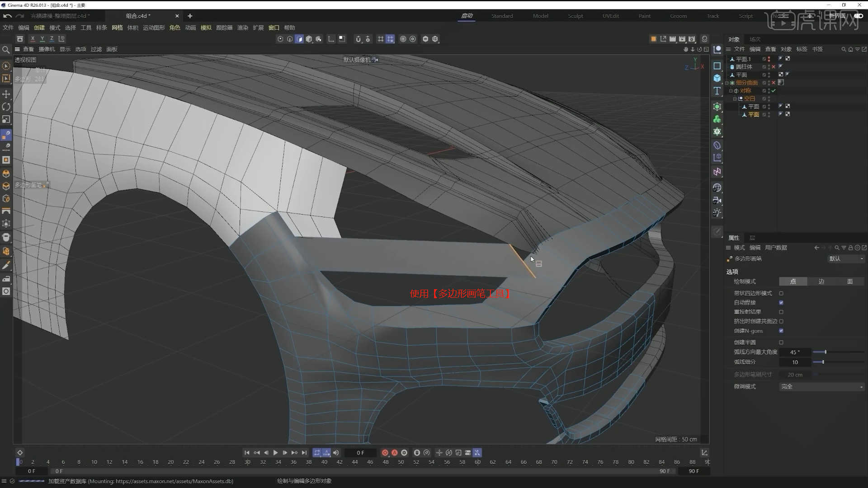Open viewport hamburger menu
The image size is (868, 488).
click(17, 49)
